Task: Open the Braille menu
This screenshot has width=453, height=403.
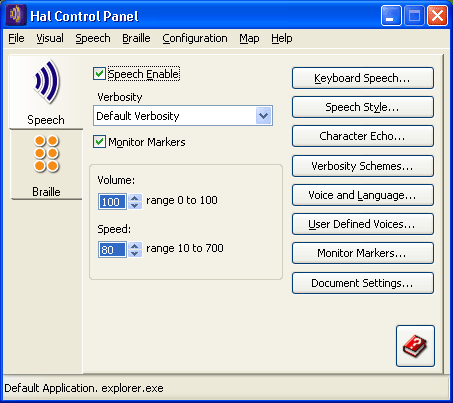Action: [x=136, y=38]
